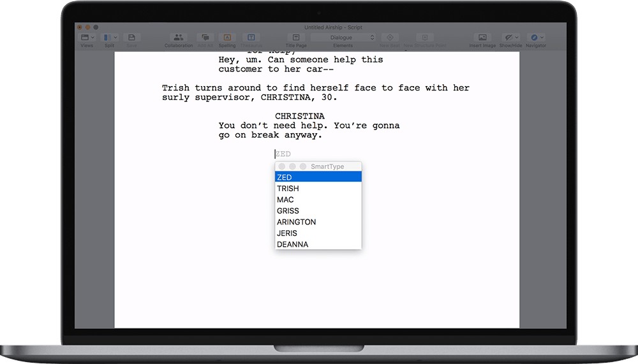
Task: Open the Split view option
Action: coord(110,38)
